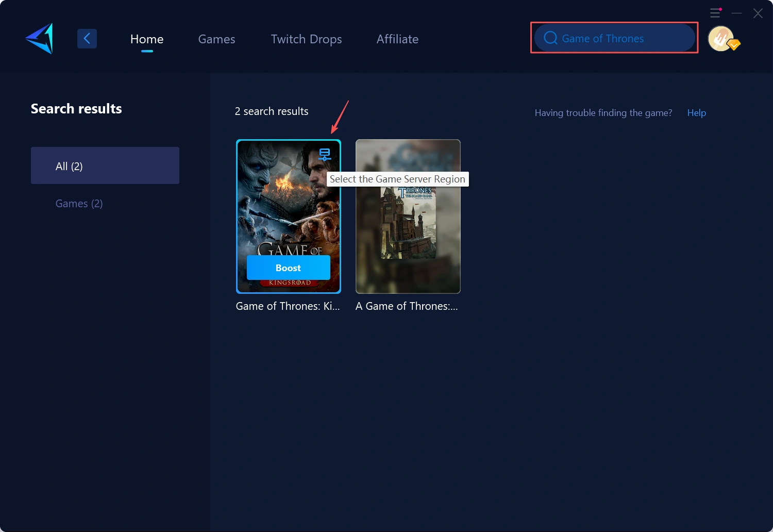Viewport: 773px width, 532px height.
Task: Switch to the Home tab
Action: click(147, 39)
